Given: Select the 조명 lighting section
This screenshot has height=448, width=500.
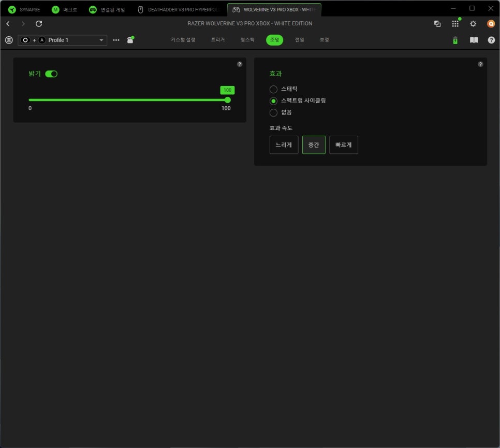Looking at the screenshot, I should point(274,39).
